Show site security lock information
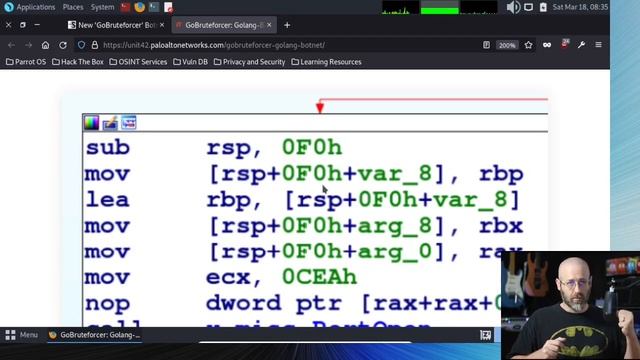 click(95, 45)
